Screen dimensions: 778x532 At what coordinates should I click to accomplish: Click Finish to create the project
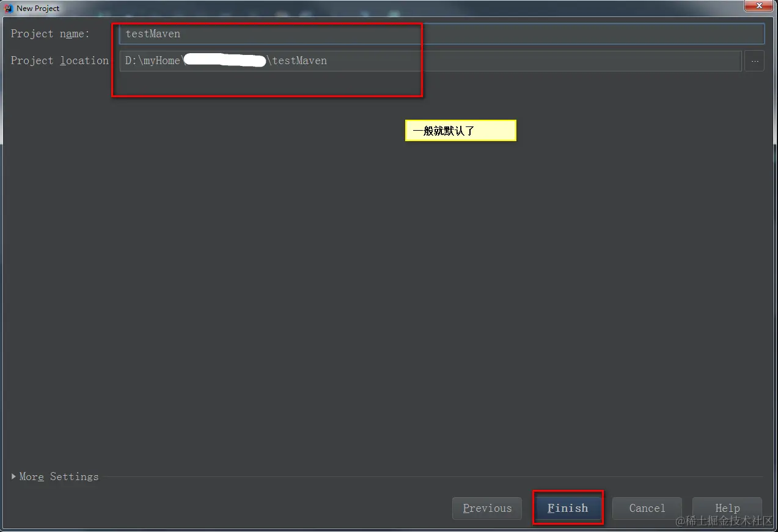coord(568,508)
